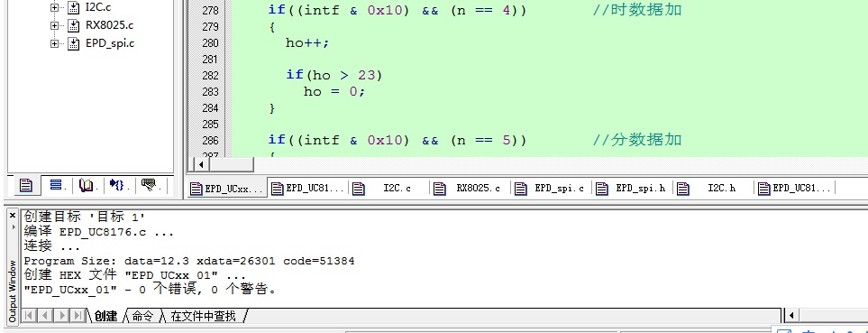Screen dimensions: 868x333
Task: Click output window horizontal scrollbar left arrow
Action: [791, 316]
